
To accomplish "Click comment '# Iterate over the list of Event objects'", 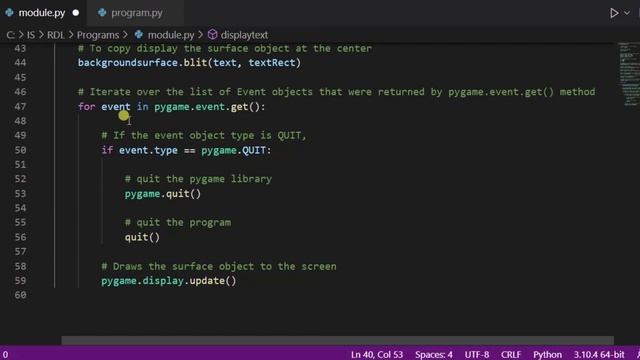I will (336, 92).
